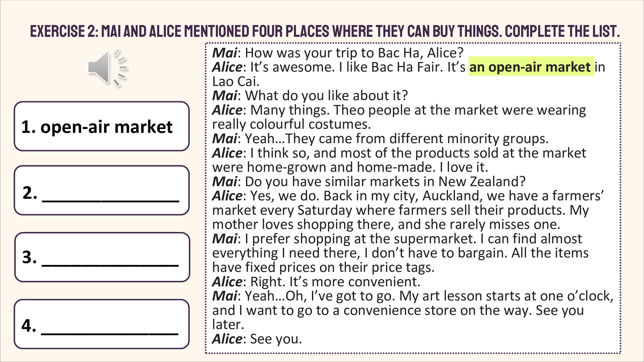
Task: Click the last 'Alice: See you.' line
Action: pos(257,339)
